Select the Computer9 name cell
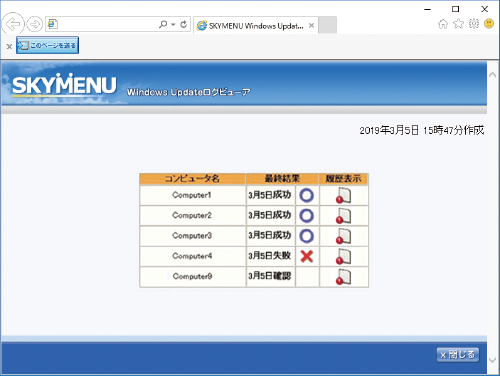This screenshot has width=500, height=376. (192, 277)
